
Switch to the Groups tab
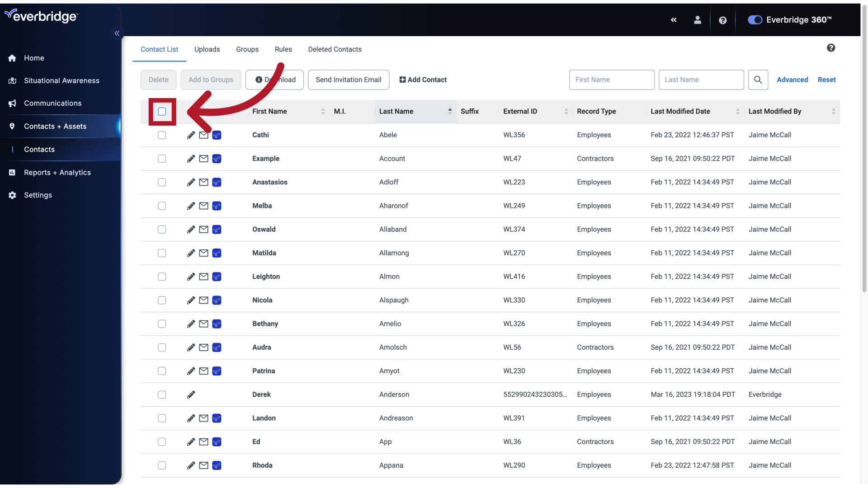point(247,49)
